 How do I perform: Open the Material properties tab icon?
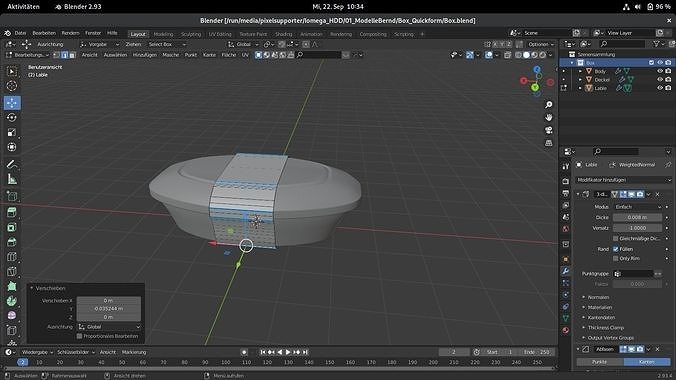[x=566, y=330]
